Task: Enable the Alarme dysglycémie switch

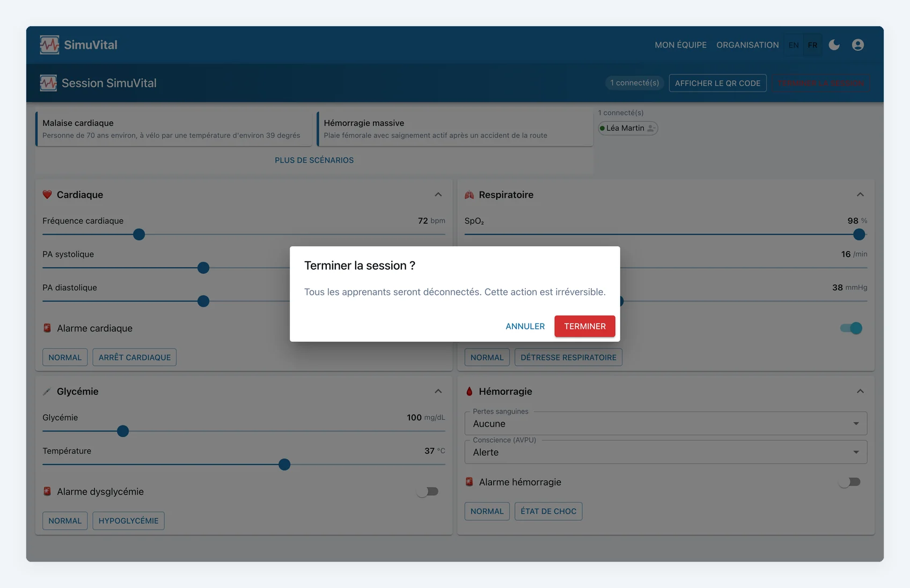Action: click(428, 491)
